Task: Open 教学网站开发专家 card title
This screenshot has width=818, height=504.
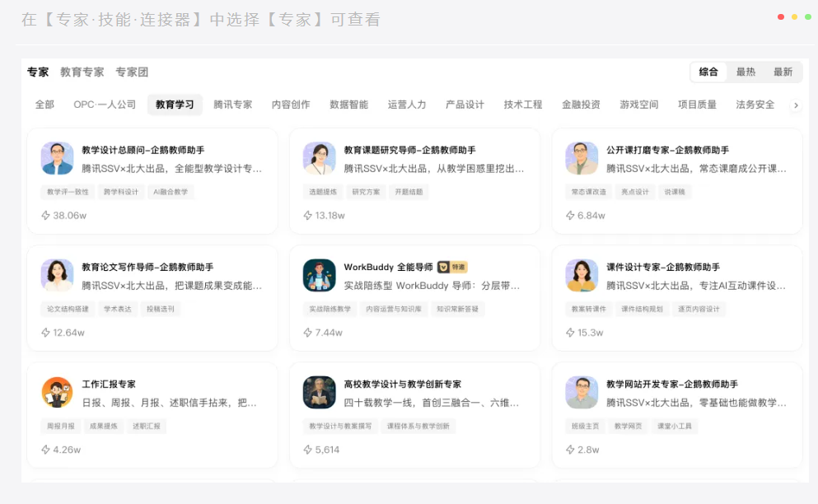Action: click(x=672, y=385)
